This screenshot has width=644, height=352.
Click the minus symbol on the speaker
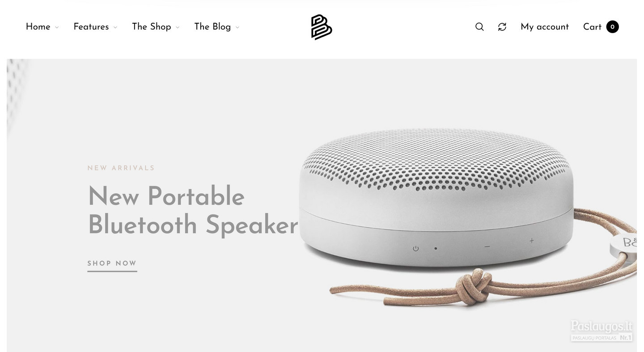487,246
